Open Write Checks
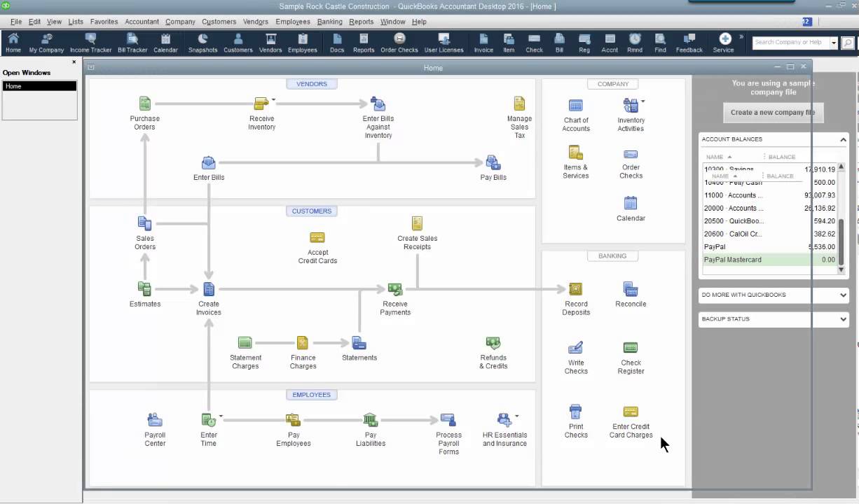 (x=576, y=347)
